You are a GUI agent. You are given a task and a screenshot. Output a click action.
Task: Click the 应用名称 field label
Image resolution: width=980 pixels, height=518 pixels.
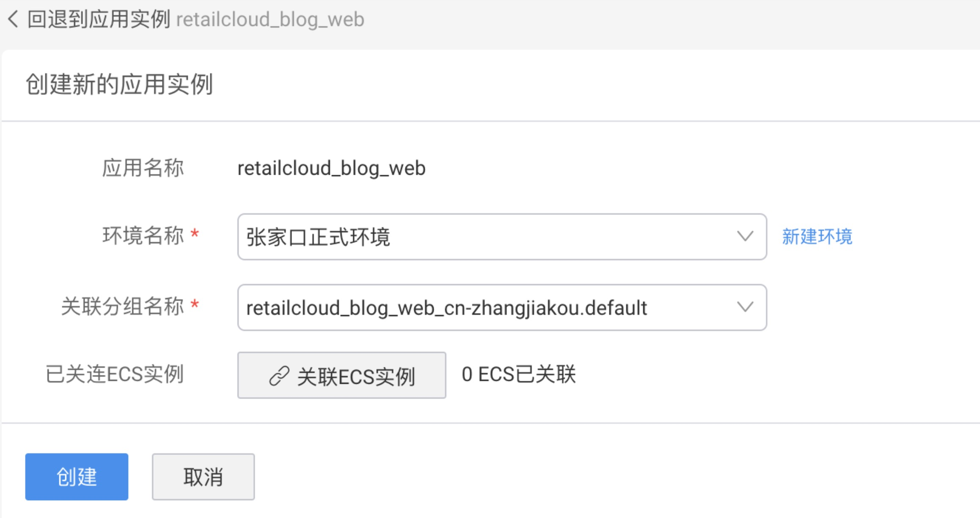point(143,168)
